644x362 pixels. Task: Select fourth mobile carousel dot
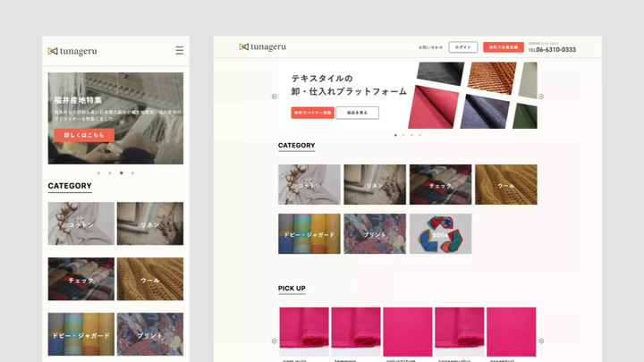(x=132, y=173)
